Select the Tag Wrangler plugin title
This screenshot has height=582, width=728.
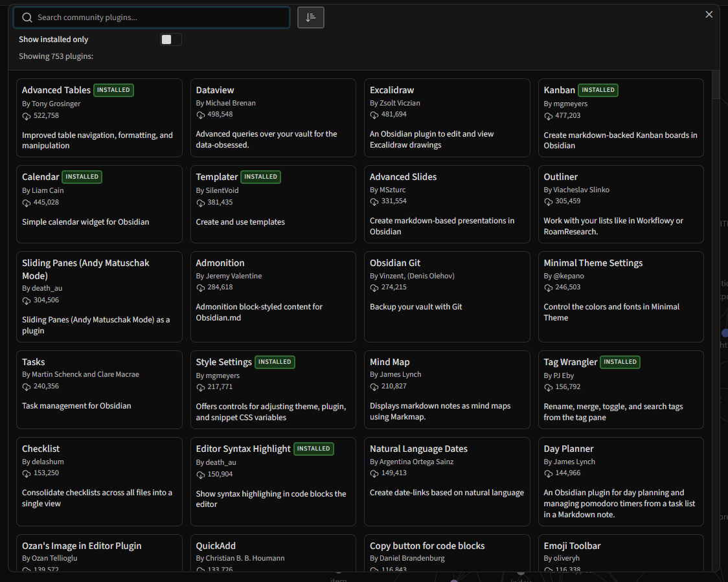coord(571,362)
